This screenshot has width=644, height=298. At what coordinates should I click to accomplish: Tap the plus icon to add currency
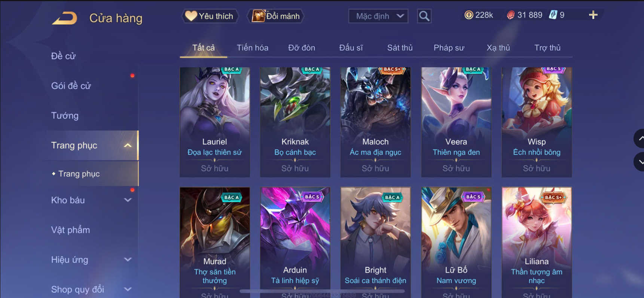593,15
